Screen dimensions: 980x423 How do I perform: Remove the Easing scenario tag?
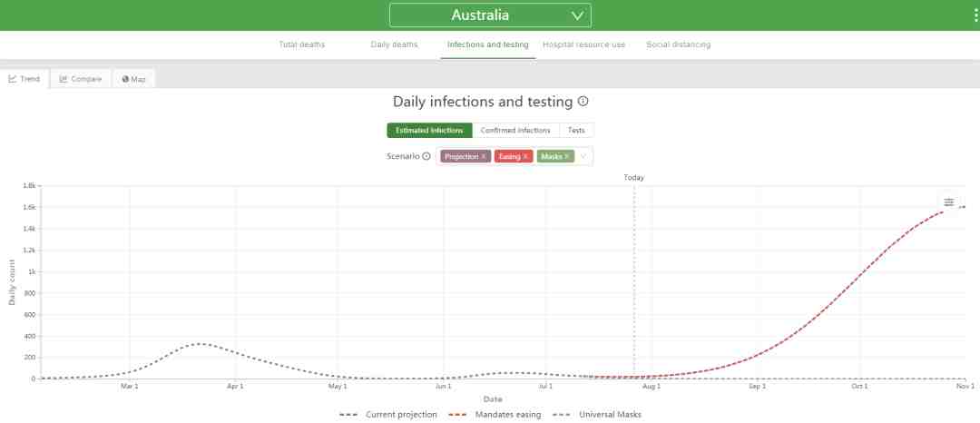point(525,157)
